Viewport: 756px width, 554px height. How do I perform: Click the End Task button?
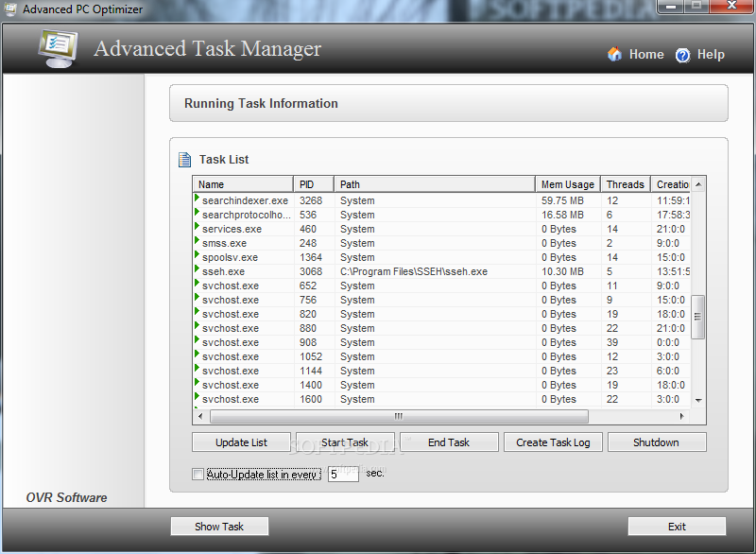449,442
